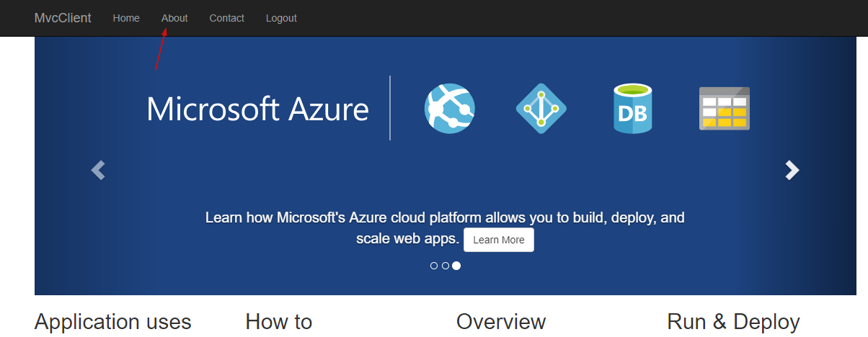
Task: Click the Application uses heading
Action: point(113,322)
